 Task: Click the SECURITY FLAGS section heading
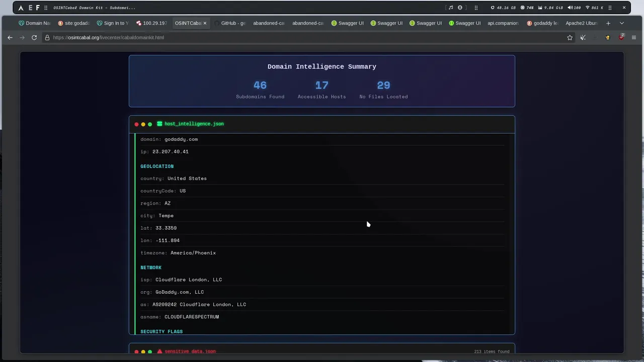[162, 331]
